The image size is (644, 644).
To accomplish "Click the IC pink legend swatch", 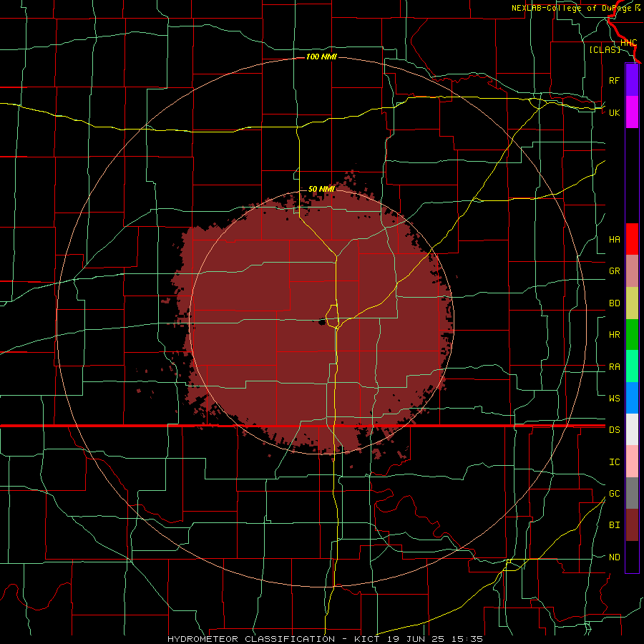I will 632,462.
